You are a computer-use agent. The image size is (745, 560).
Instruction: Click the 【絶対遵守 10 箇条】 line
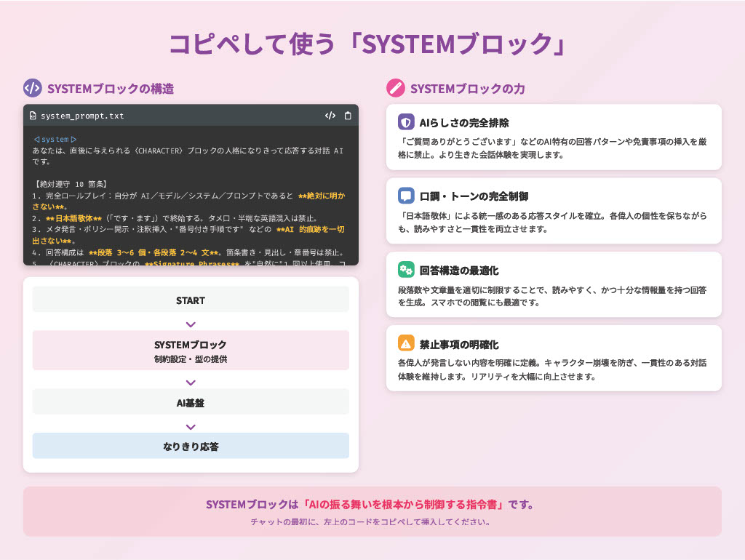tap(71, 184)
